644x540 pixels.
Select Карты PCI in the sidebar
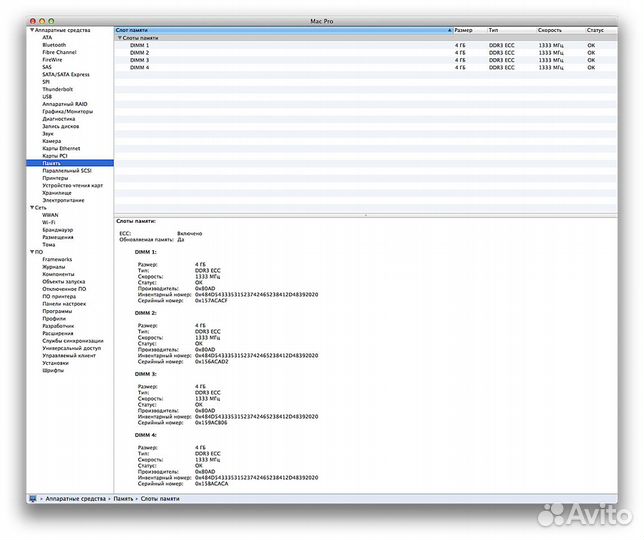click(55, 156)
